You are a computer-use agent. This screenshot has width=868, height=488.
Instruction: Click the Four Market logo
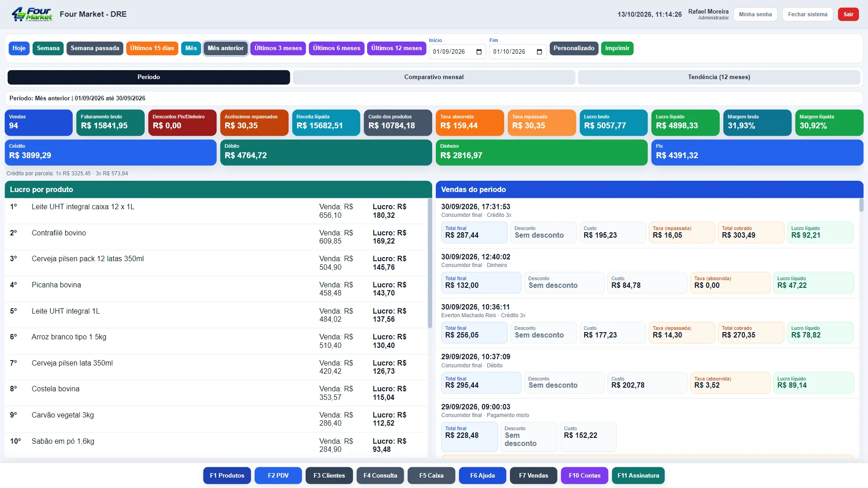coord(32,14)
